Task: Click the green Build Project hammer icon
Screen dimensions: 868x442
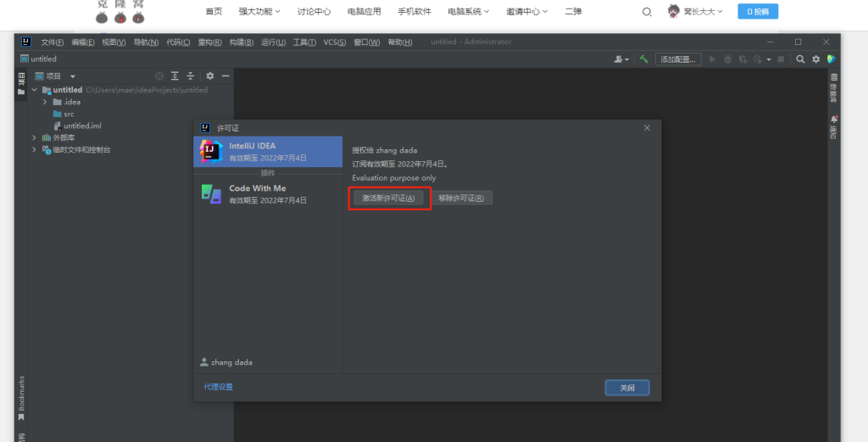Action: (x=644, y=59)
